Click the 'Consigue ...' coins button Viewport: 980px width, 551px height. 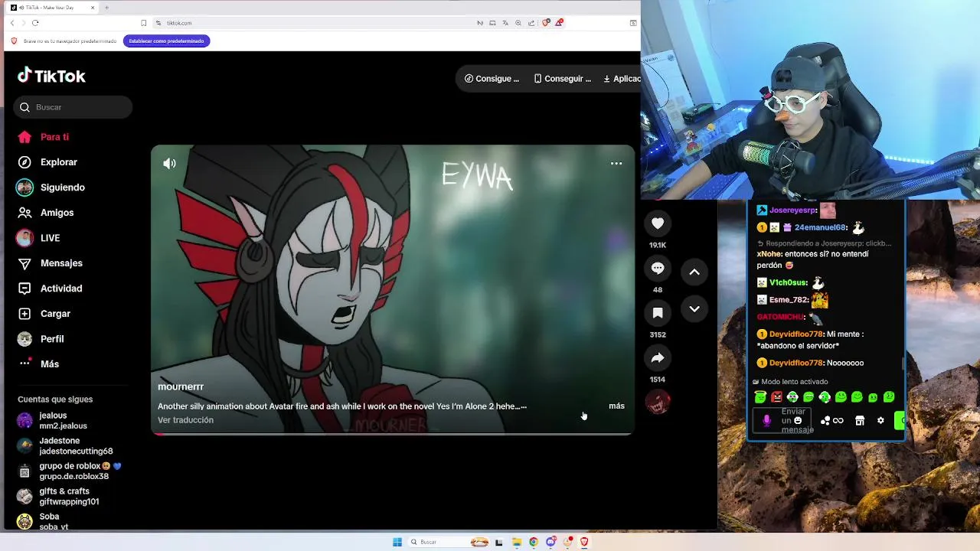[x=492, y=79]
